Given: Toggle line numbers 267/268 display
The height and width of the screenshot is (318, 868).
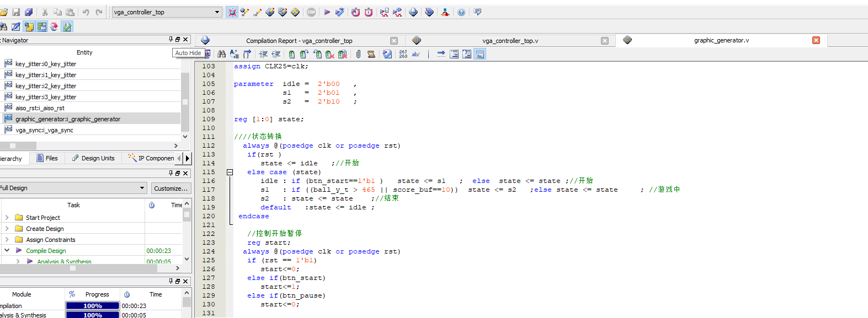Looking at the screenshot, I should (403, 54).
